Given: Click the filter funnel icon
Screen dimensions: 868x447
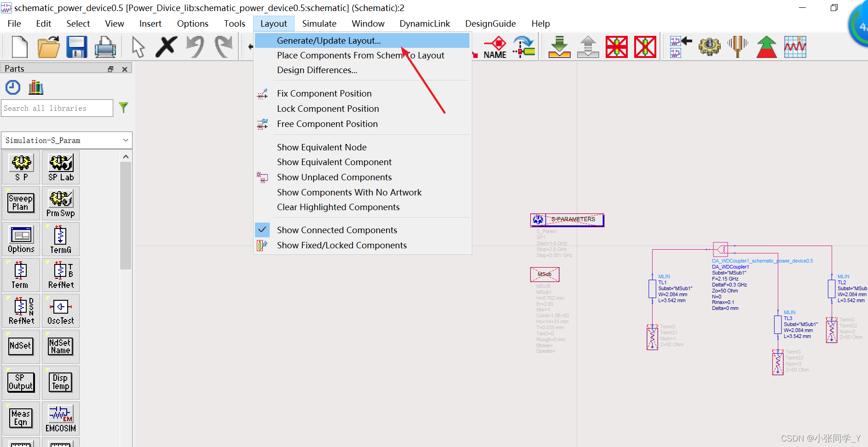Looking at the screenshot, I should 123,108.
